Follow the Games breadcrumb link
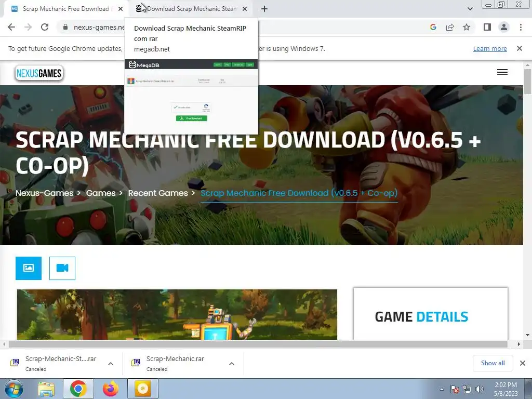Viewport: 532px width, 399px height. (x=101, y=193)
